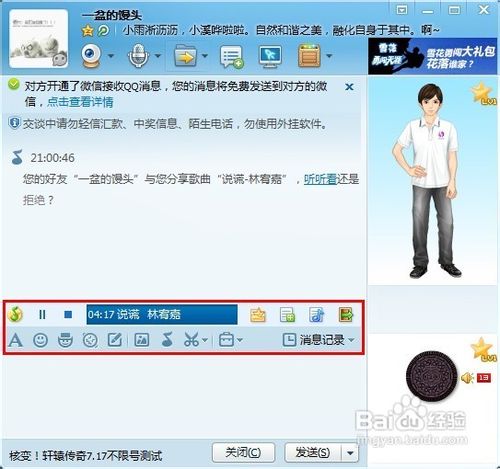Expand send file options arrow
This screenshot has height=469, width=500.
pos(205,56)
